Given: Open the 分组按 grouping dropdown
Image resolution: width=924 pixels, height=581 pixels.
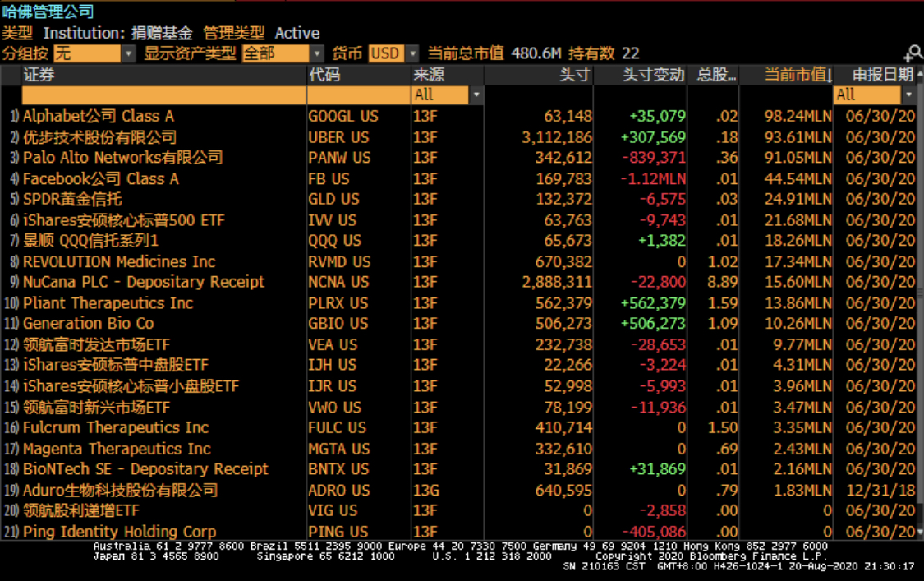Looking at the screenshot, I should pos(94,53).
